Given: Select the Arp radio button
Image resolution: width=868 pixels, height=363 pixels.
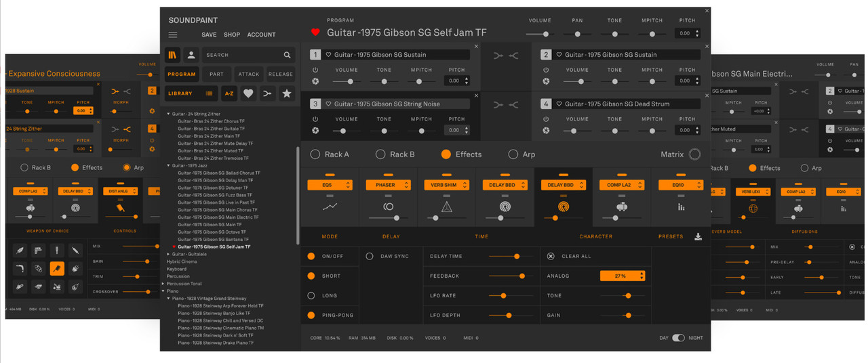Looking at the screenshot, I should [x=513, y=154].
